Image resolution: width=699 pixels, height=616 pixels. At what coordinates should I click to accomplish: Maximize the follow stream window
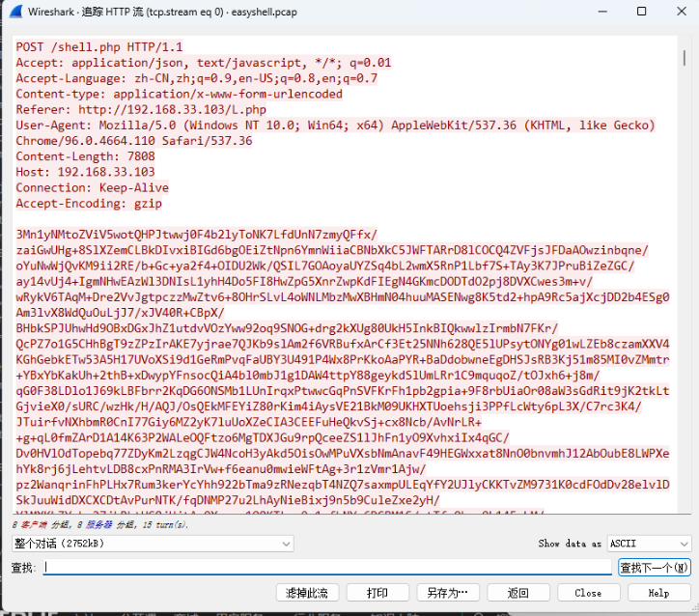[641, 12]
